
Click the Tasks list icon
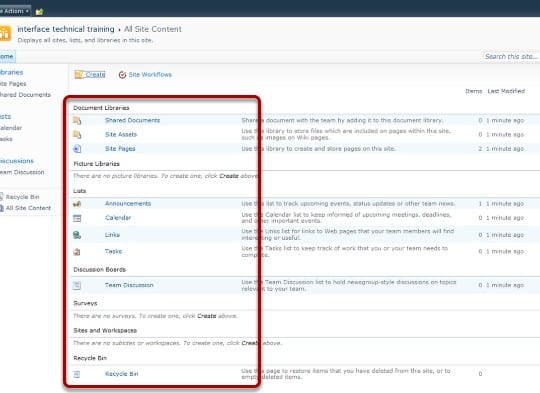[77, 252]
